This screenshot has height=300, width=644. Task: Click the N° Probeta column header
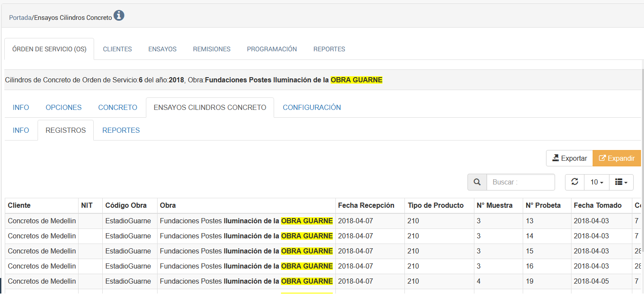(x=543, y=206)
